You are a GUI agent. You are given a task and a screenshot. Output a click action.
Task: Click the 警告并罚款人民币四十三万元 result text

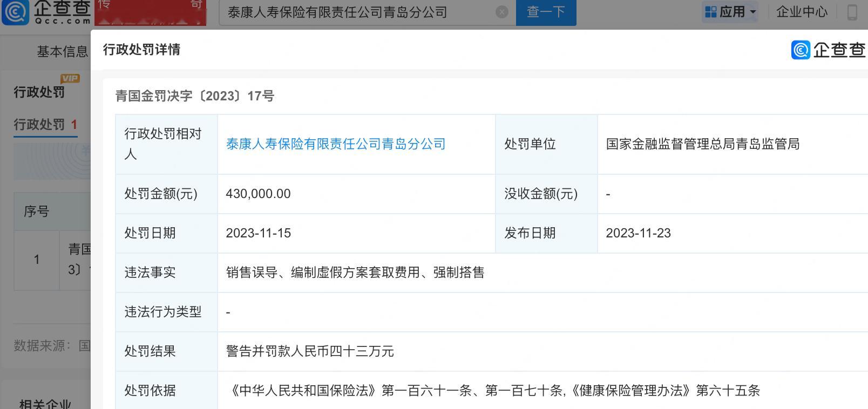(310, 351)
